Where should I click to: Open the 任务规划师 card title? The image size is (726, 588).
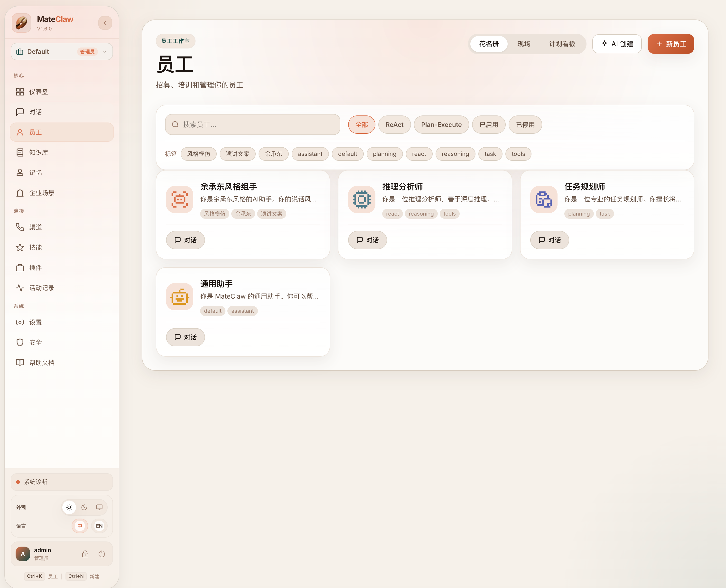point(585,187)
